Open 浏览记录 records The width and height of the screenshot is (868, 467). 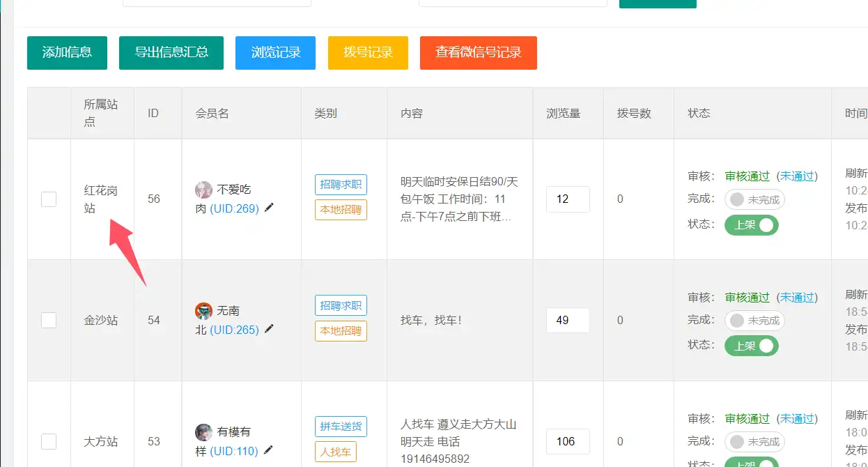(276, 53)
